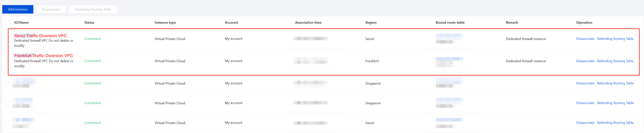644x133 pixels.
Task: Click the Association time column header
Action: (308, 23)
